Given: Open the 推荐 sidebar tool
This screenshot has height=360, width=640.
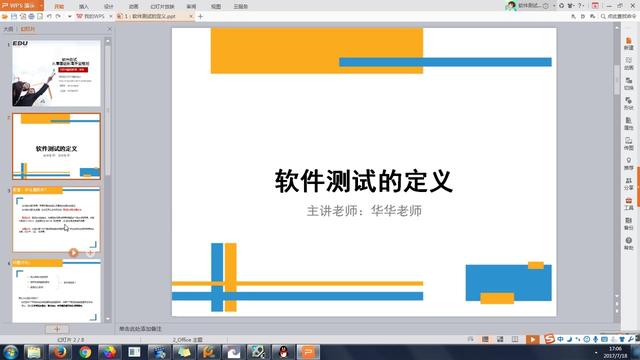Looking at the screenshot, I should coord(629,164).
